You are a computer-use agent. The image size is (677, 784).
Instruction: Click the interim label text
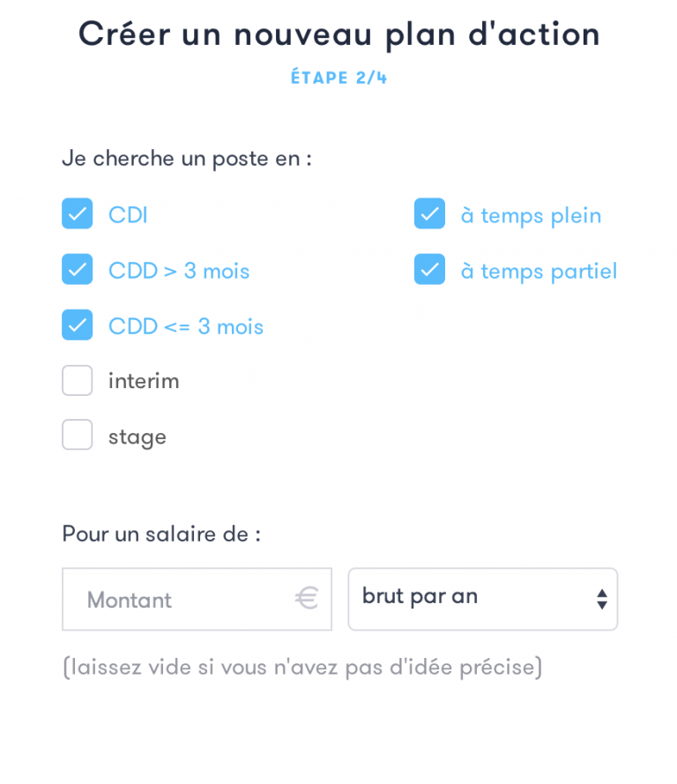coord(144,381)
